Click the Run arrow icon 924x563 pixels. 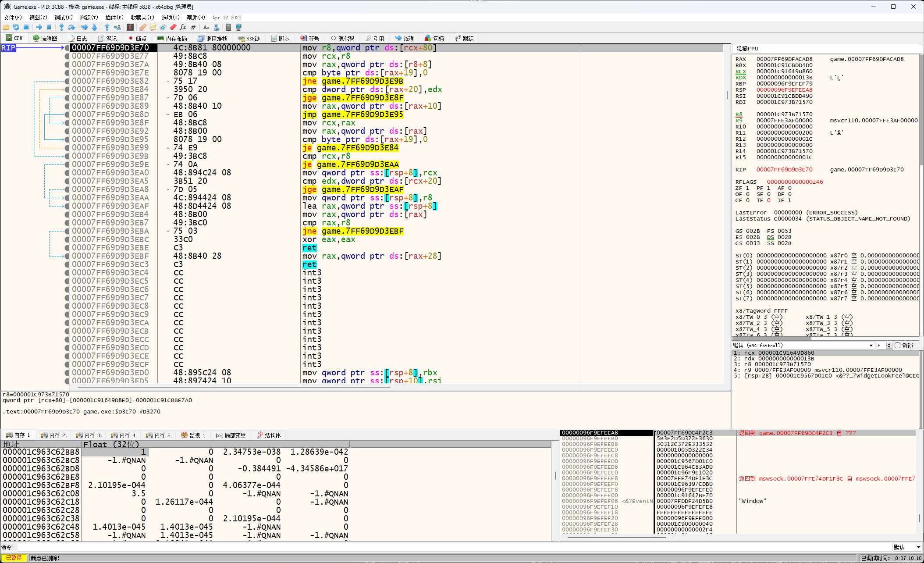pos(39,27)
